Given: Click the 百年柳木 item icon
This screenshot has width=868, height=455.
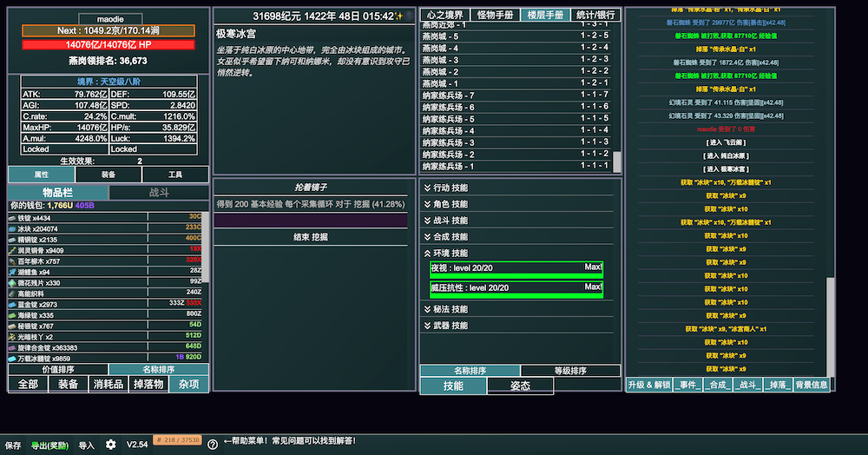Looking at the screenshot, I should [x=13, y=260].
